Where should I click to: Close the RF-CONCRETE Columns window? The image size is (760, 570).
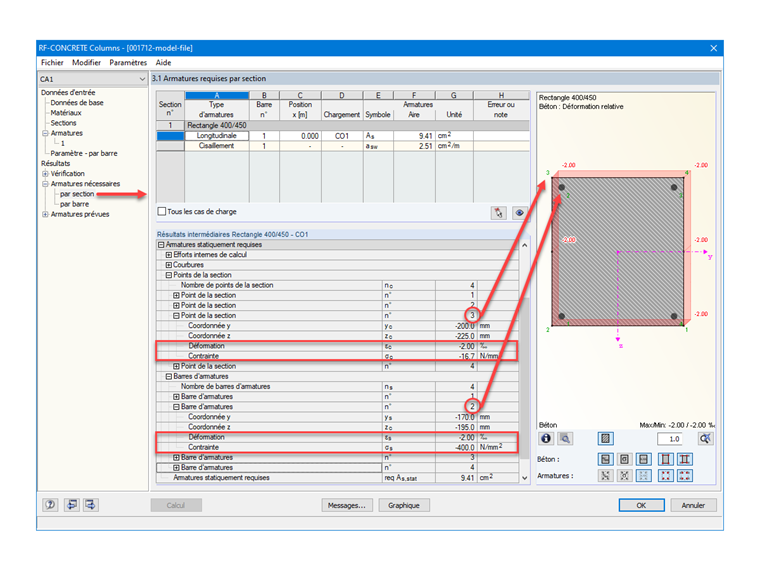713,48
